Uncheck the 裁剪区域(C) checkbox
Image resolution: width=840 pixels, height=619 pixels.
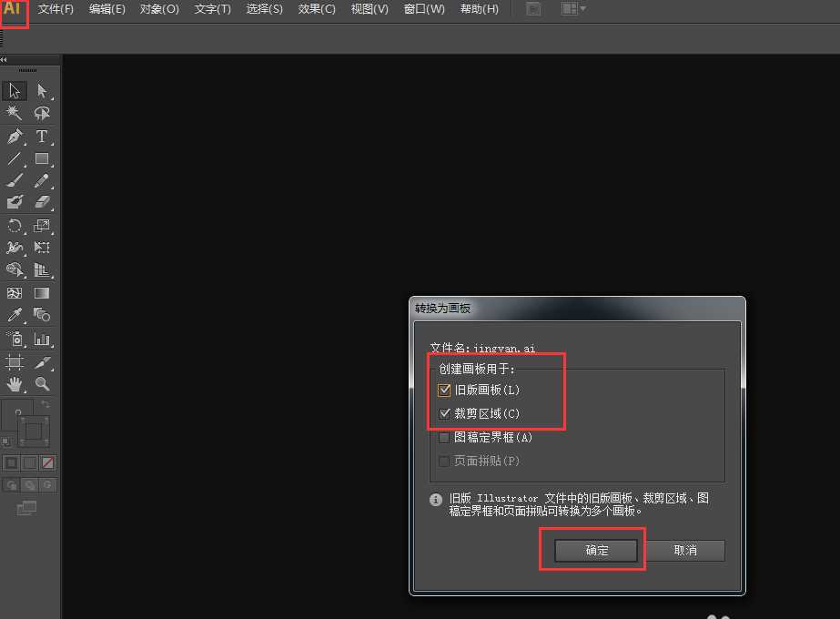(443, 412)
